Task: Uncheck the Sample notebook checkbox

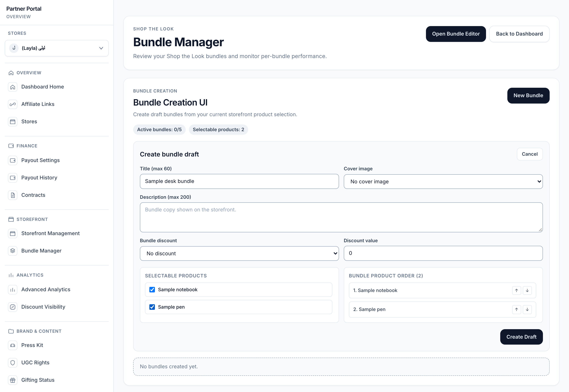Action: click(x=152, y=290)
